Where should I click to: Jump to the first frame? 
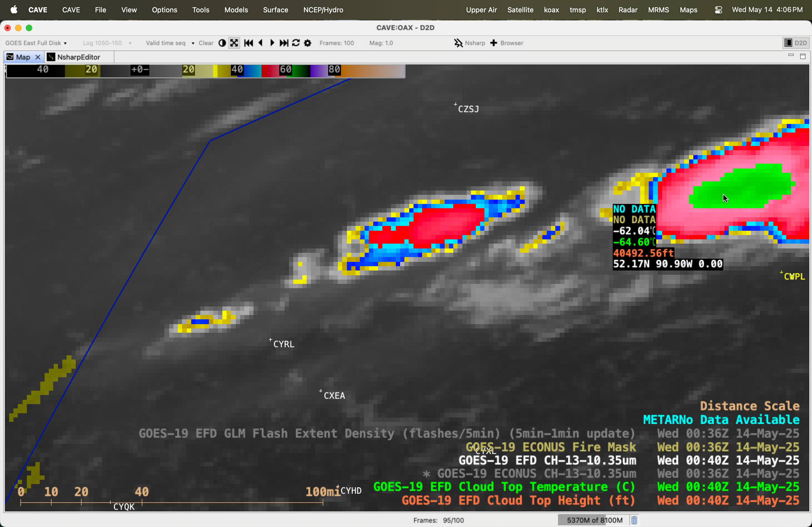[249, 43]
